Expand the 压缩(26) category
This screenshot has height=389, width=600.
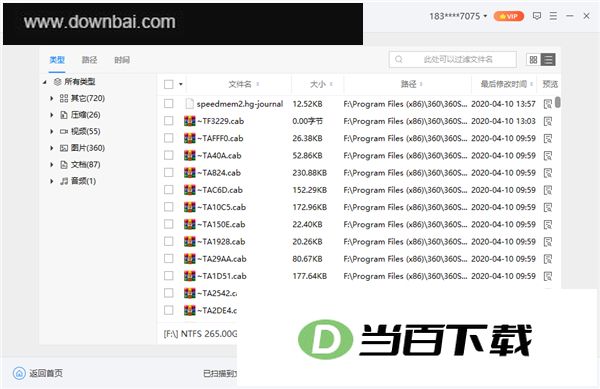(x=52, y=115)
